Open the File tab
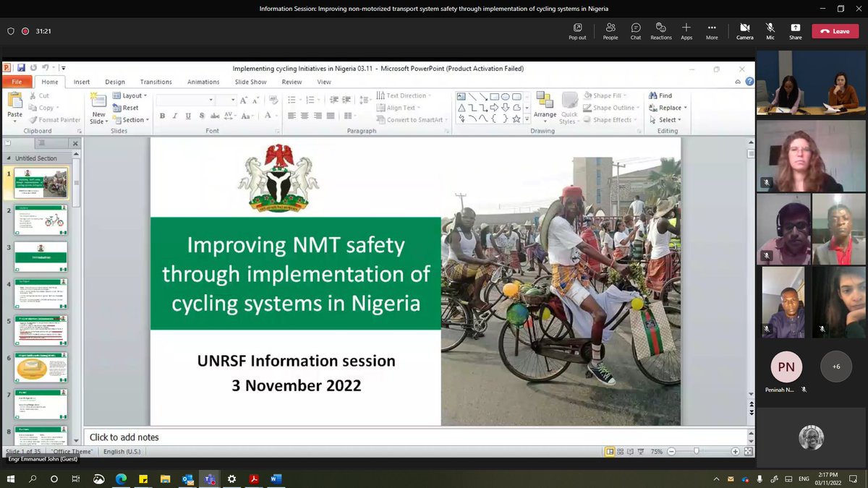Image resolution: width=868 pixels, height=488 pixels. pos(17,82)
